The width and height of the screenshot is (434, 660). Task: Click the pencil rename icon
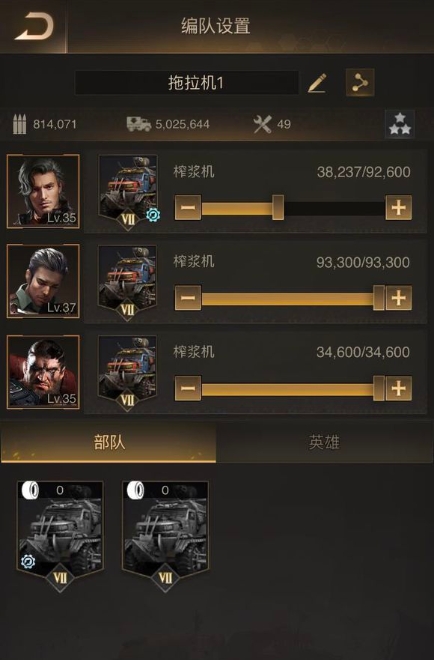(x=317, y=82)
